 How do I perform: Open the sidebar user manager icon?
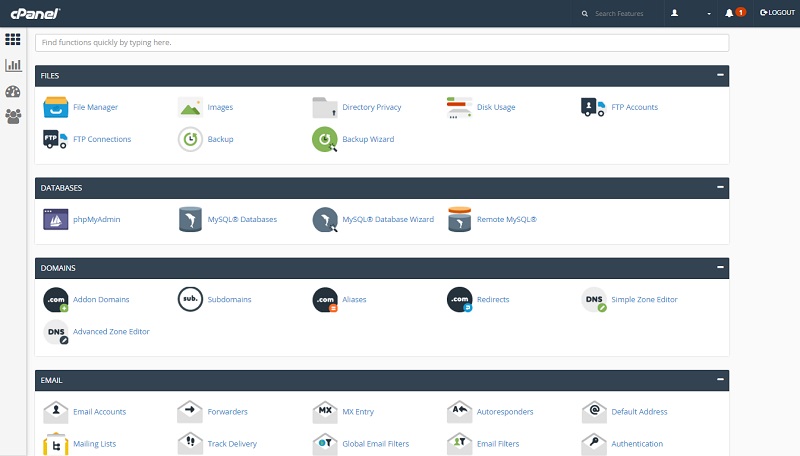point(13,116)
